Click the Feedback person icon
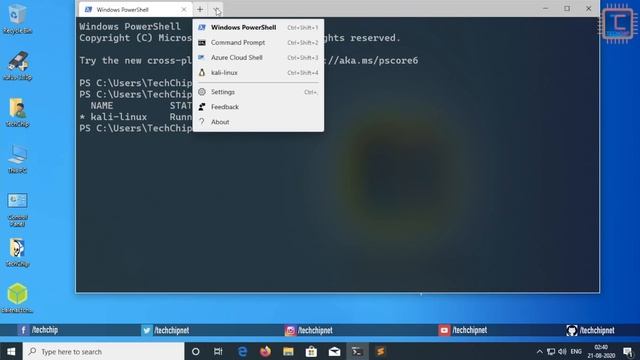640x360 pixels. [202, 107]
